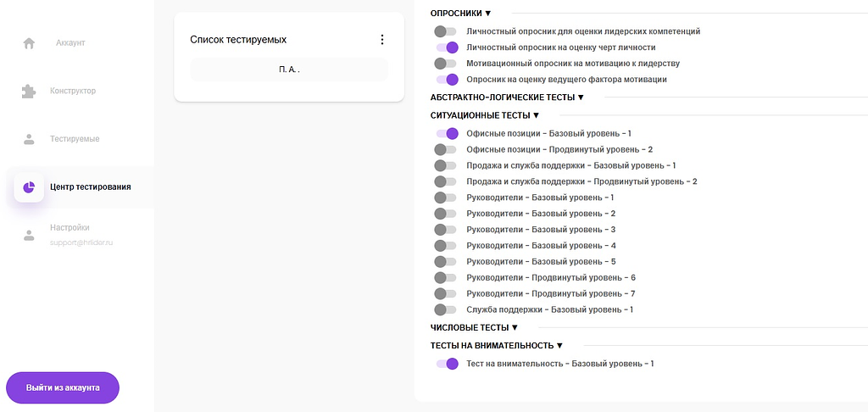
Task: Click the person icon beside Тестируемые
Action: [29, 139]
